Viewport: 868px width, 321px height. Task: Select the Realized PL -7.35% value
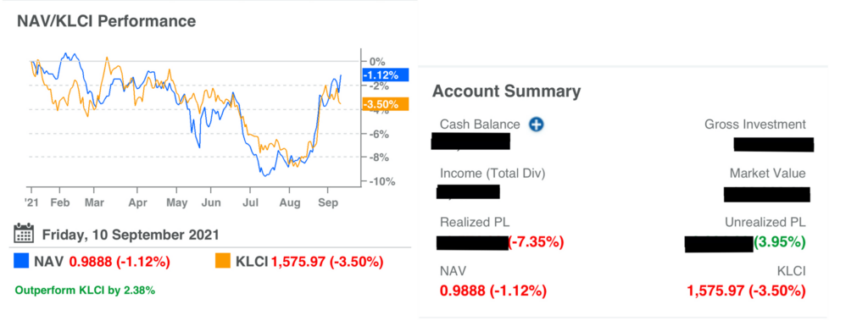click(x=536, y=242)
